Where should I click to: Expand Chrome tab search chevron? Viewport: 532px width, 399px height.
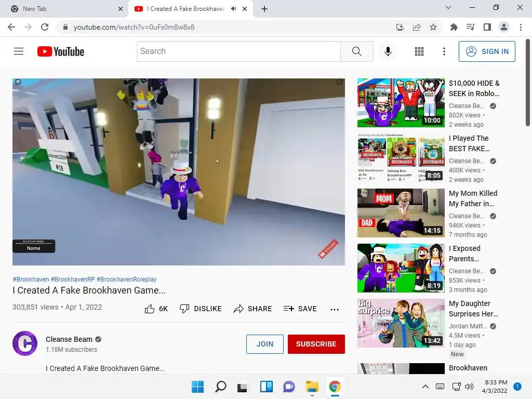[448, 7]
